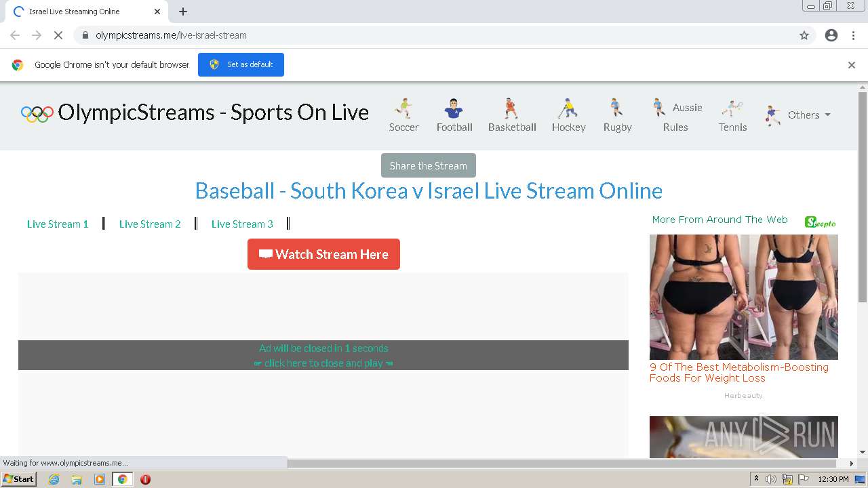The image size is (868, 488).
Task: Open the Speepto ad network logo
Action: 821,222
